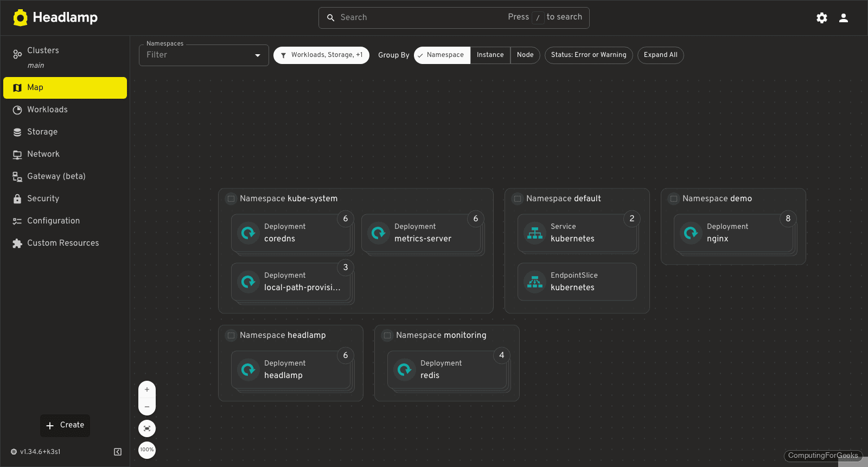The width and height of the screenshot is (868, 467).
Task: Toggle the Namespace monitoring checkbox
Action: [387, 336]
